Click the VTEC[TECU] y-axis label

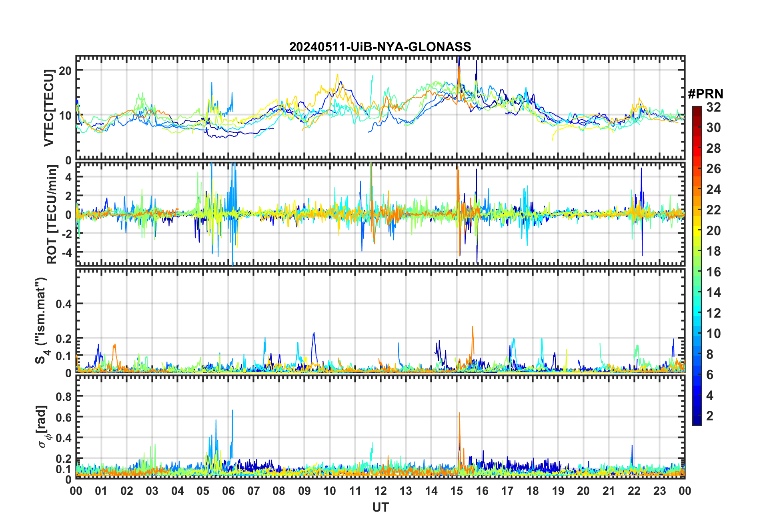click(x=49, y=108)
